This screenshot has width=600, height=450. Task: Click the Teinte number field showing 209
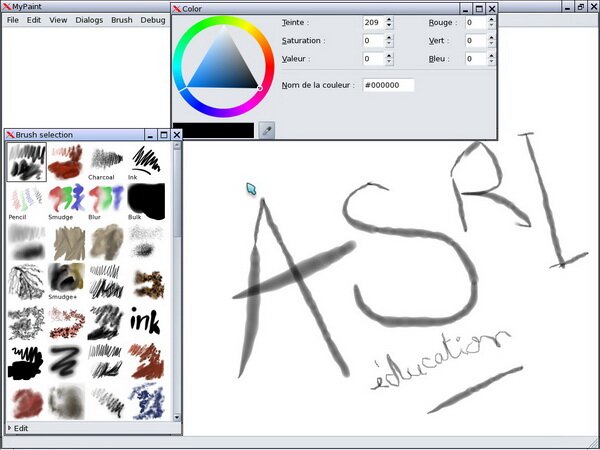point(373,22)
